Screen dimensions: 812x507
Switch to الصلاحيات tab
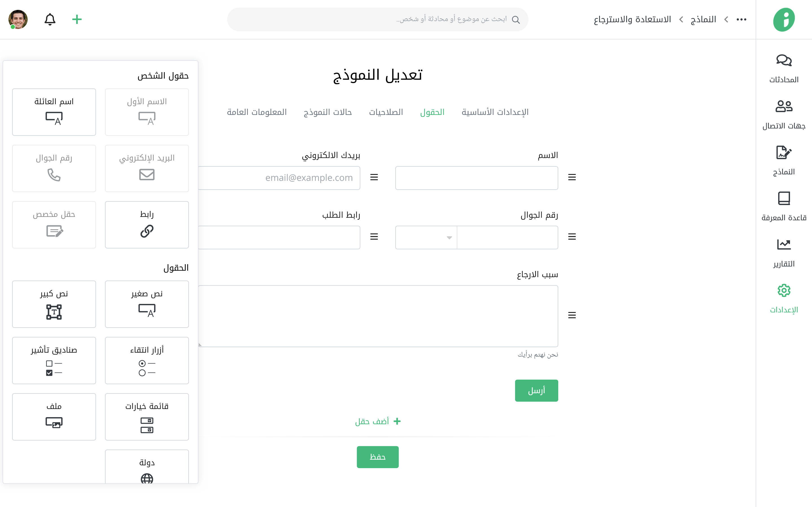(x=386, y=112)
